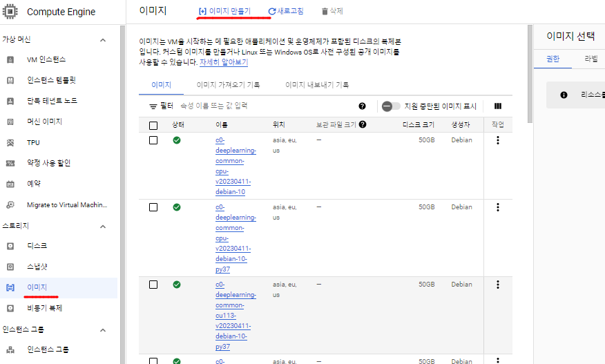605x364 pixels.
Task: Collapse the 스토리지 sidebar section
Action: pyautogui.click(x=103, y=226)
